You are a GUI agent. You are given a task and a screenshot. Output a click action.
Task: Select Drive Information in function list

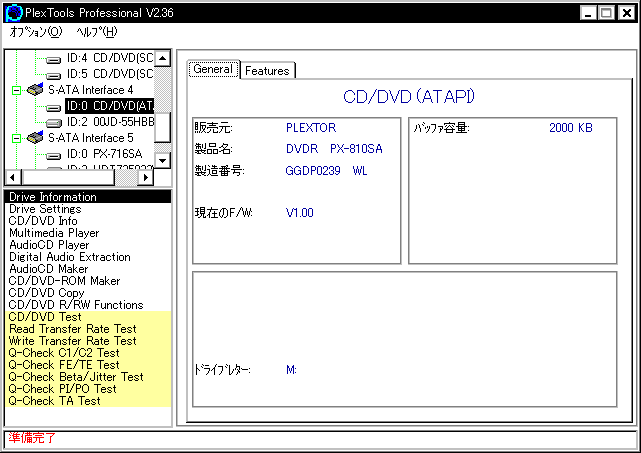(88, 197)
